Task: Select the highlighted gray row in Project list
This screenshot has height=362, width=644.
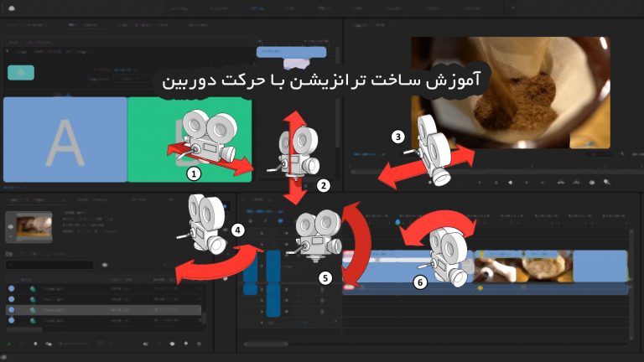Action: point(103,310)
